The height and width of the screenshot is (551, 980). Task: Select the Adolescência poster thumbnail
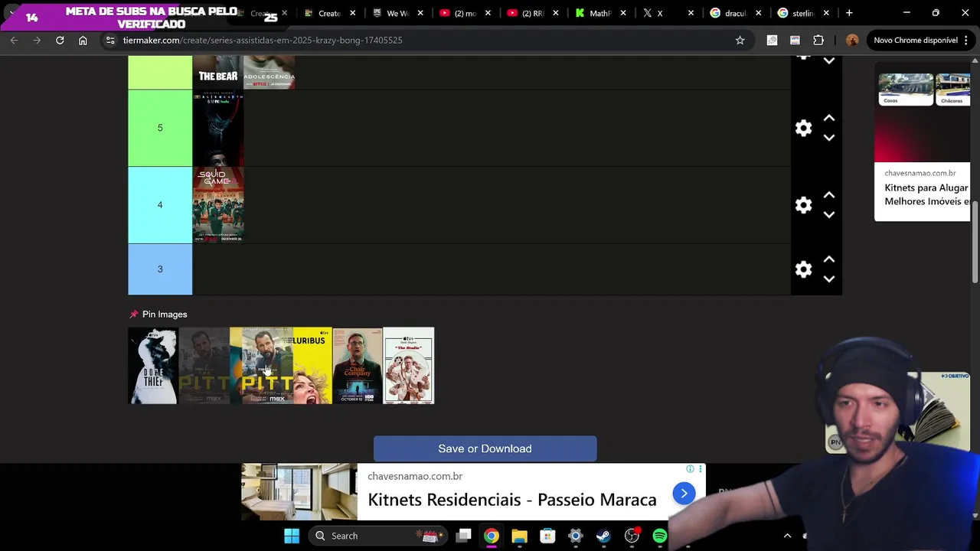(x=269, y=72)
